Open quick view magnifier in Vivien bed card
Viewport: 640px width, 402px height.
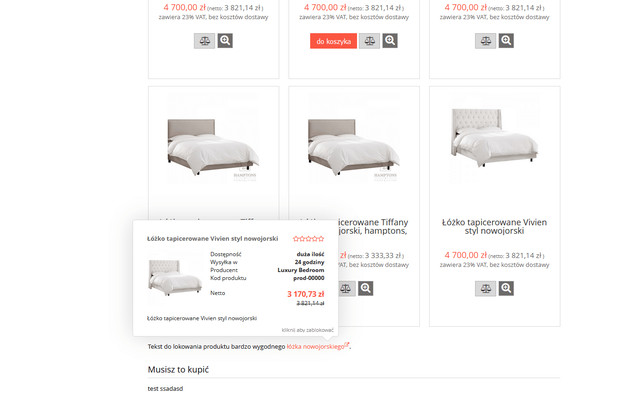(506, 289)
